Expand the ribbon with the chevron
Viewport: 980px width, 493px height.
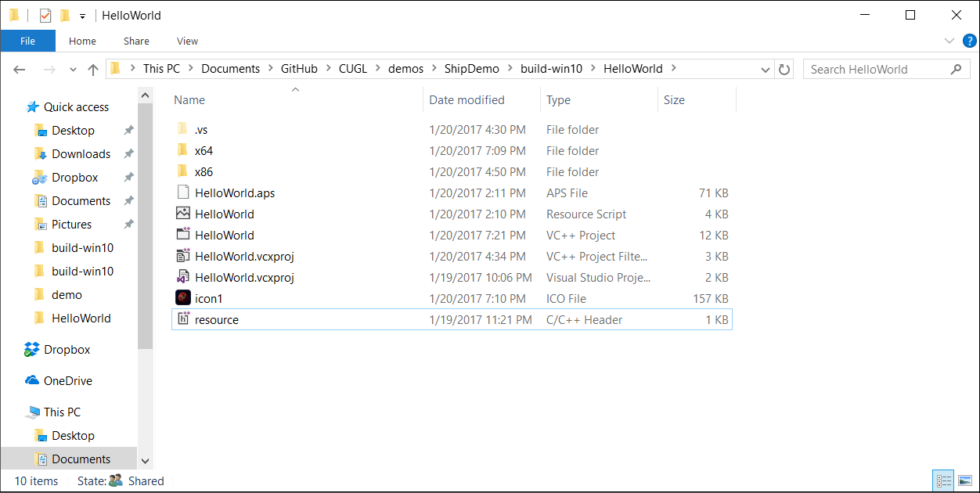(x=949, y=41)
